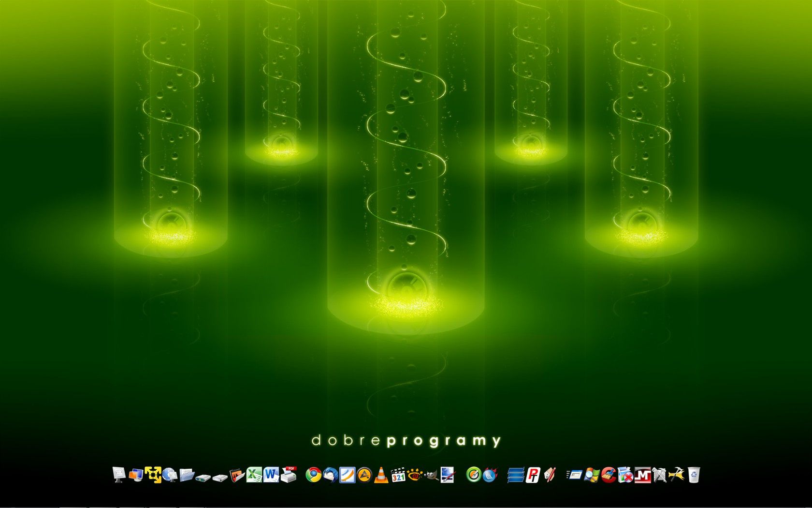Open the pencil sketch house icon
The height and width of the screenshot is (508, 812).
click(x=550, y=475)
